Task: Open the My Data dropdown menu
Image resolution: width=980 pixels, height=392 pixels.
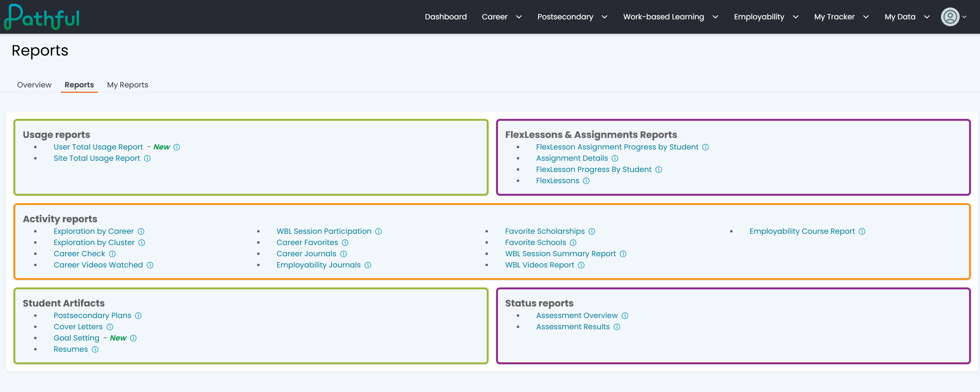Action: point(907,17)
